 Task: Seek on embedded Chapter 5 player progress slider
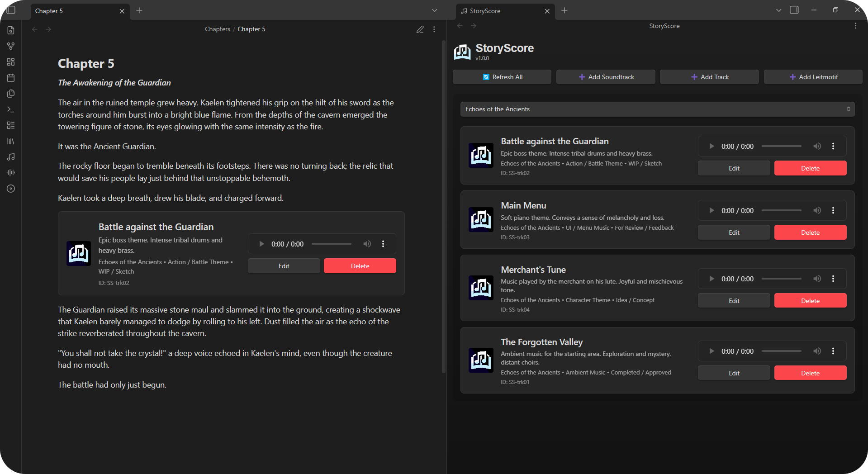(332, 244)
